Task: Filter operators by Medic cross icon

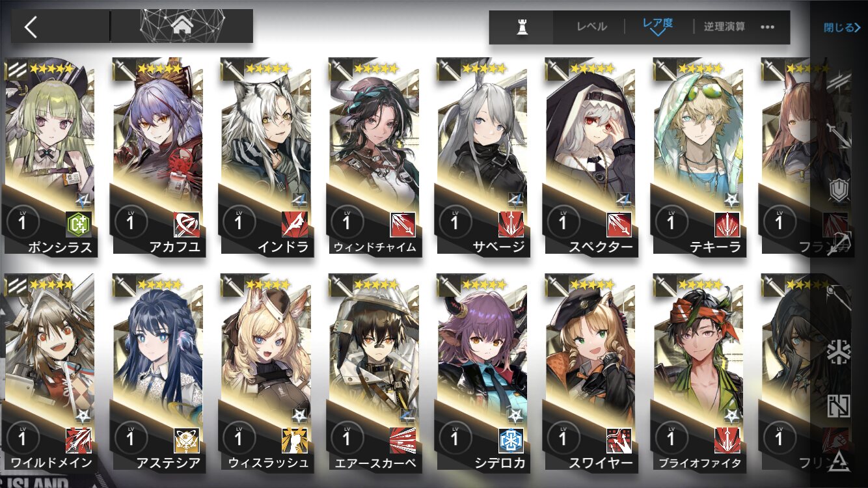Action: tap(839, 352)
